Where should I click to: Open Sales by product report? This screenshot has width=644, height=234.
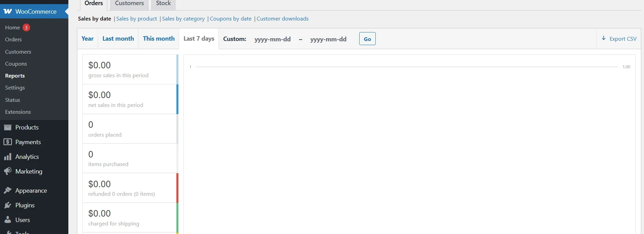(x=136, y=19)
